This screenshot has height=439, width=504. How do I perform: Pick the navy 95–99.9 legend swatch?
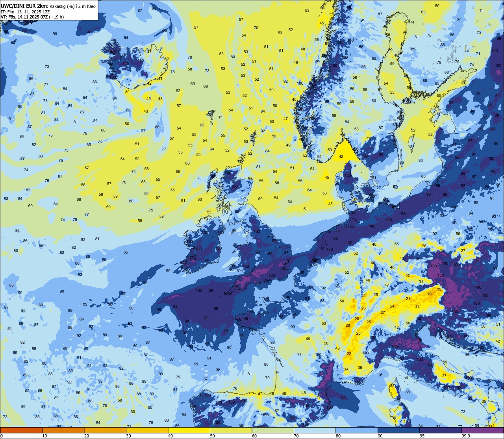(x=441, y=430)
